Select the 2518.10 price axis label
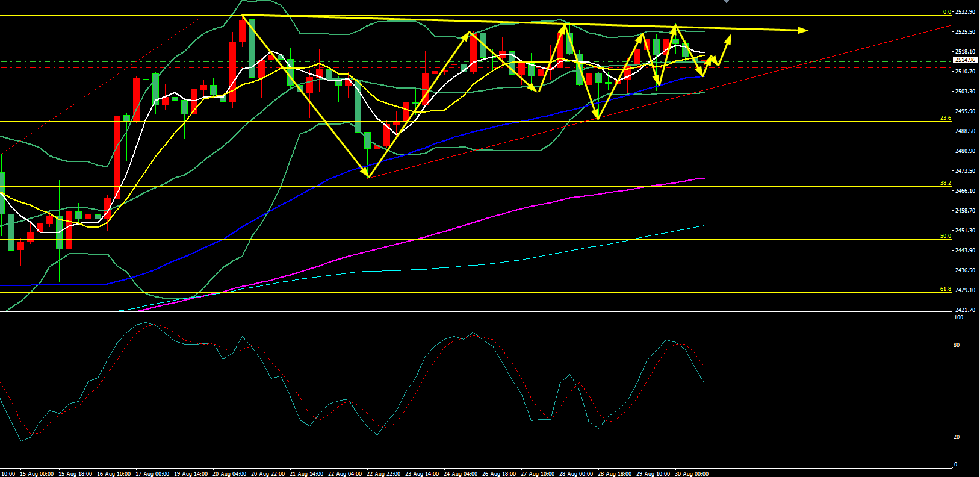The image size is (980, 477). (965, 52)
